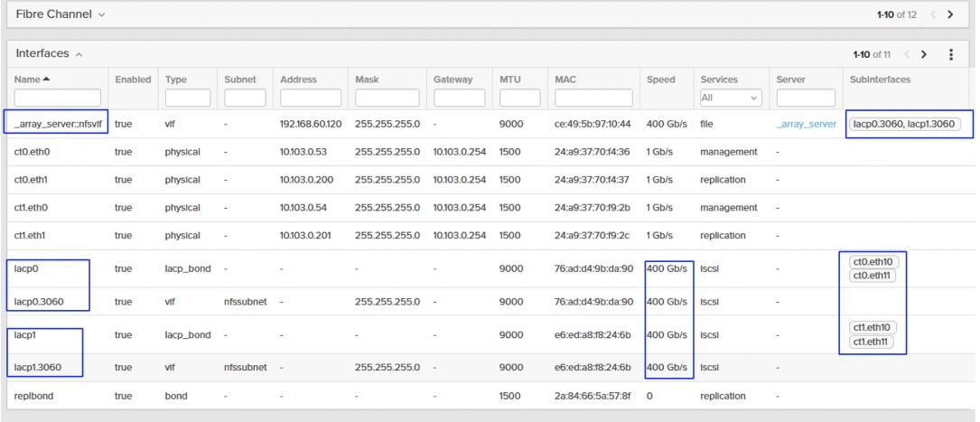Click 1-10 of 11 pagination text
The width and height of the screenshot is (980, 422).
(872, 54)
